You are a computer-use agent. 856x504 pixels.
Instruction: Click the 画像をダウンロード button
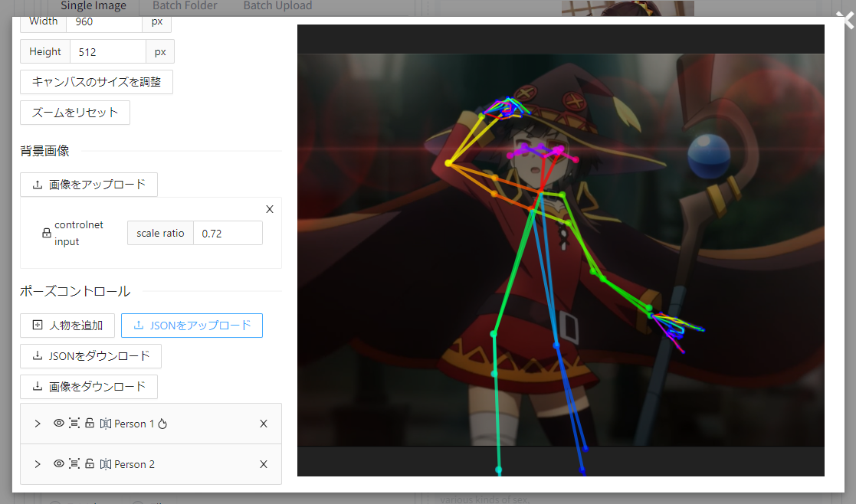coord(89,387)
